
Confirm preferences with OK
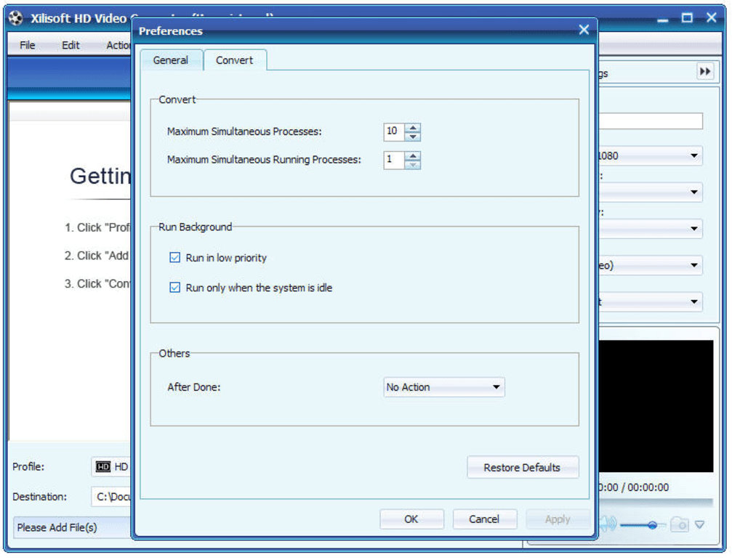411,519
